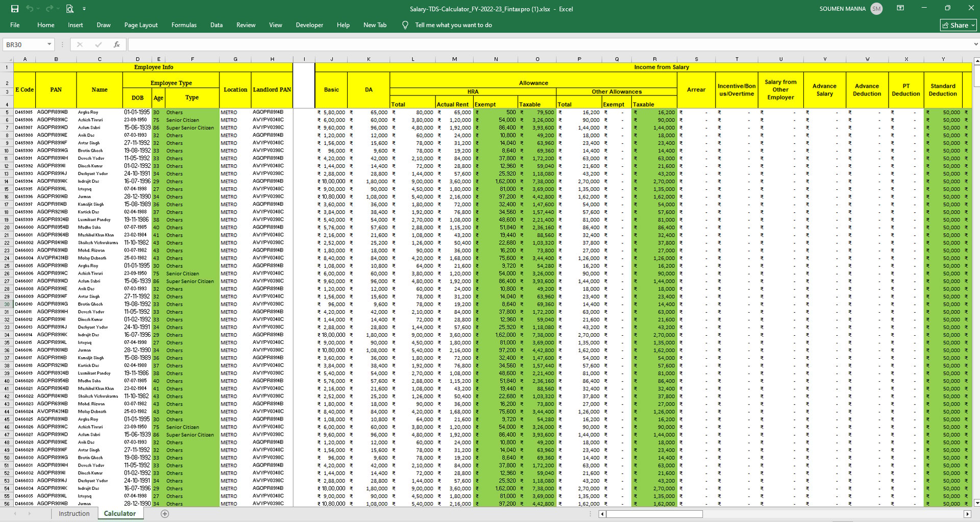Image resolution: width=980 pixels, height=522 pixels.
Task: Open the File menu
Action: click(x=15, y=25)
